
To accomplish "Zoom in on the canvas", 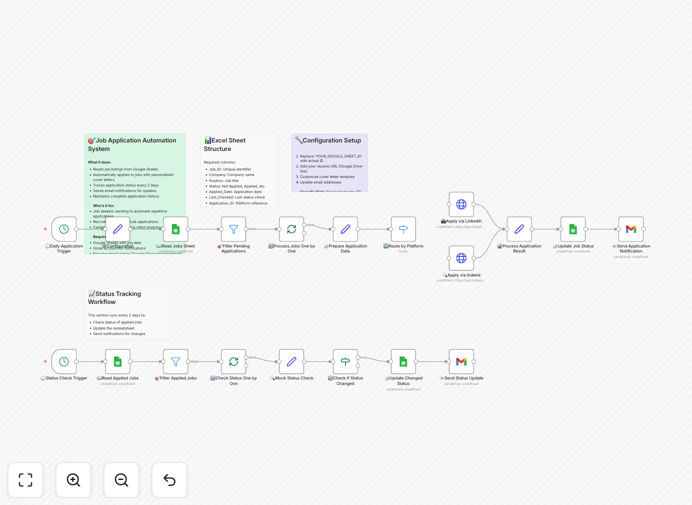I will click(73, 480).
